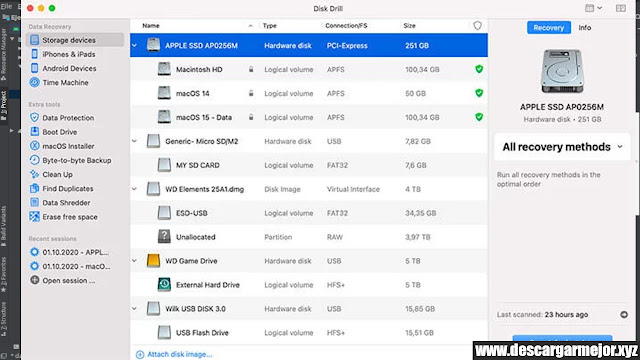Viewport: 640px width, 360px height.
Task: Click the macOS Installer icon
Action: (x=35, y=146)
